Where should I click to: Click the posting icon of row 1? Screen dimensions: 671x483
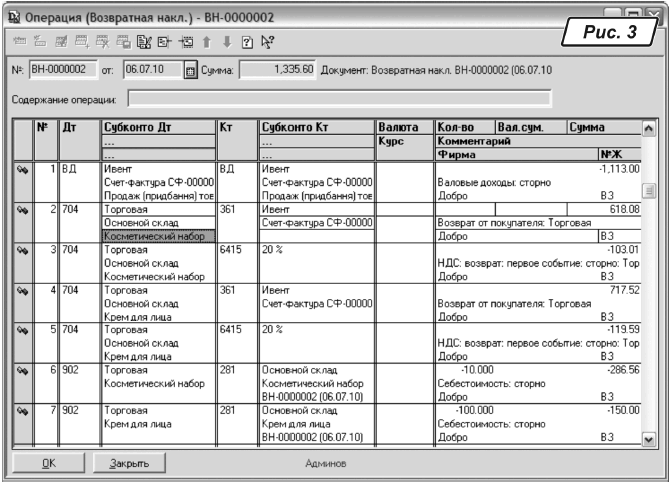click(21, 169)
